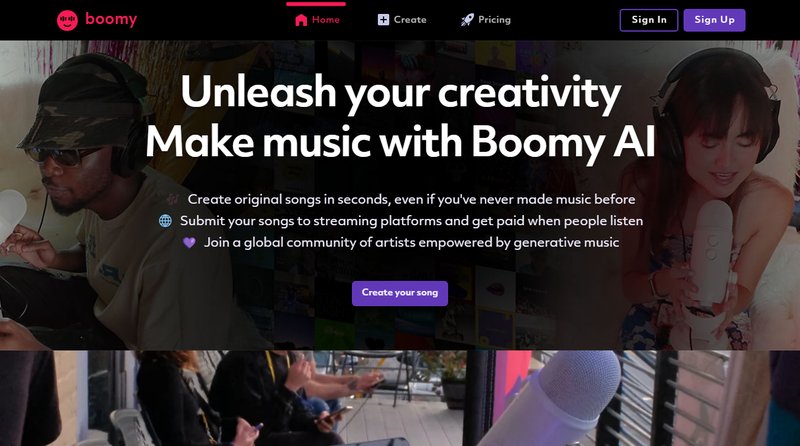Click the Boomy smiley face logo icon
Screen dimensions: 800x446
coord(67,20)
